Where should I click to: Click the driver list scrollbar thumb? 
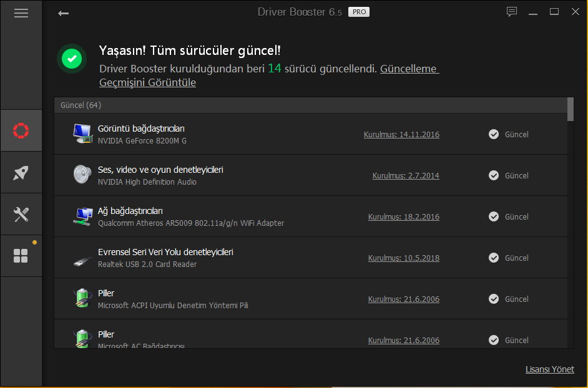click(x=571, y=109)
